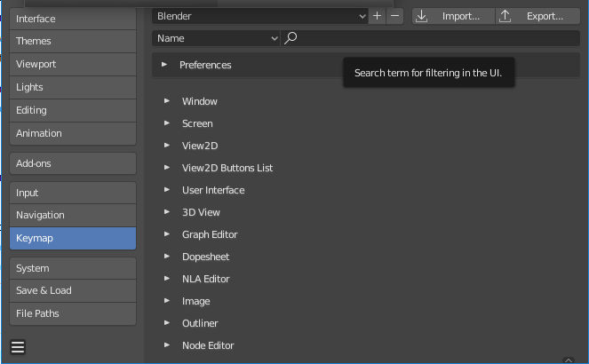Screen dimensions: 589x364
Task: Switch to the Lights preferences tab
Action: click(73, 87)
